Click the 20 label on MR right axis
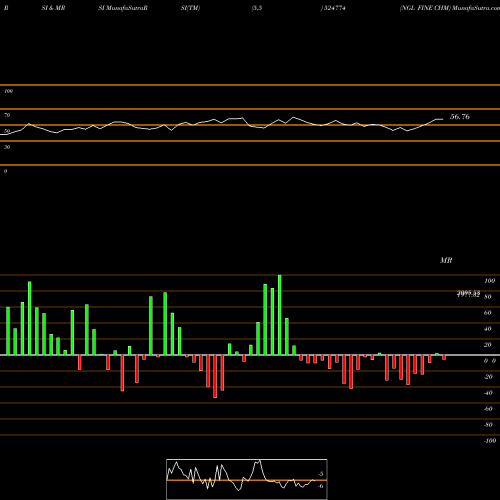 click(487, 345)
